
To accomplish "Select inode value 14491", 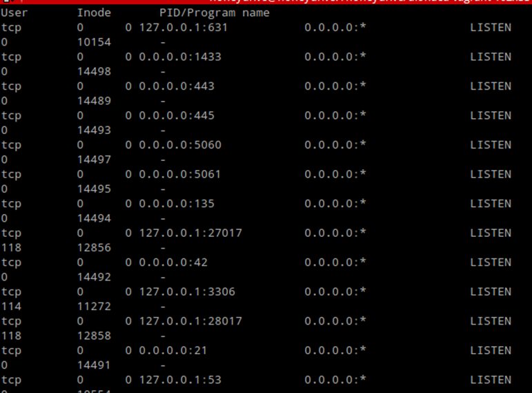I will 94,365.
